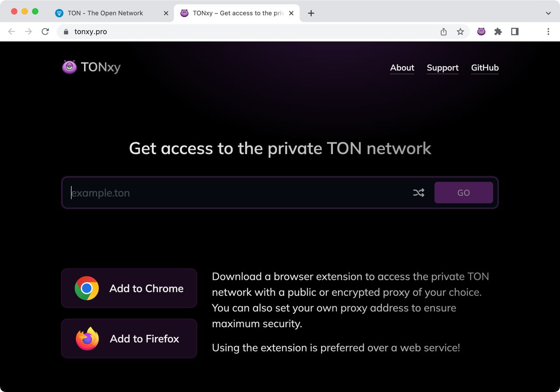The width and height of the screenshot is (560, 392).
Task: Click Add to Chrome button
Action: pos(129,288)
